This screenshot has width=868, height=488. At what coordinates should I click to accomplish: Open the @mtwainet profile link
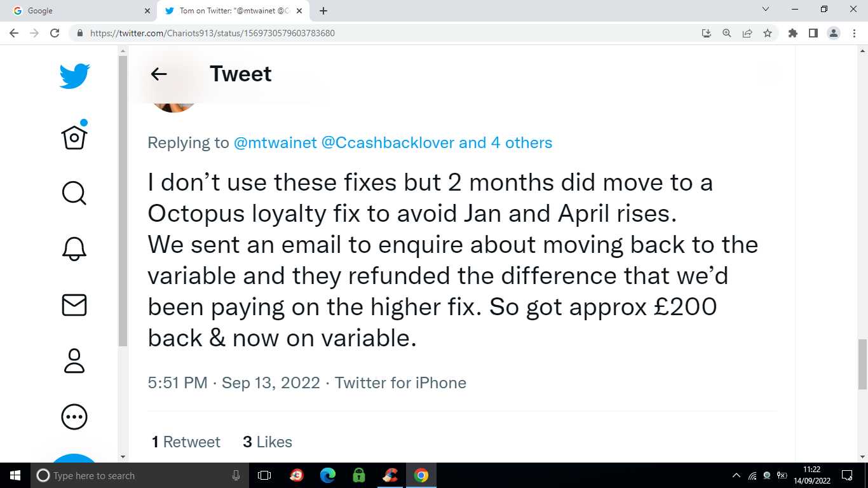click(275, 143)
